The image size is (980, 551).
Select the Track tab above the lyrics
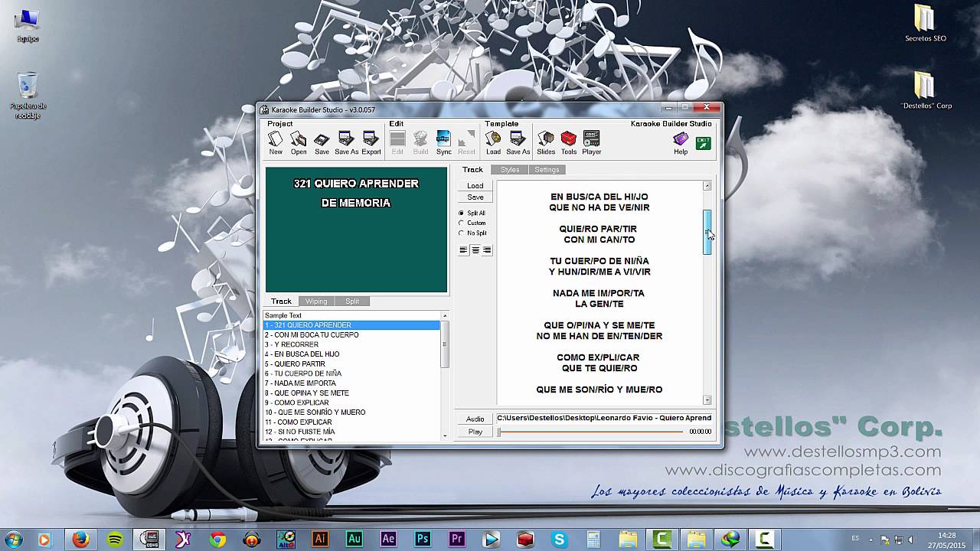pyautogui.click(x=472, y=170)
